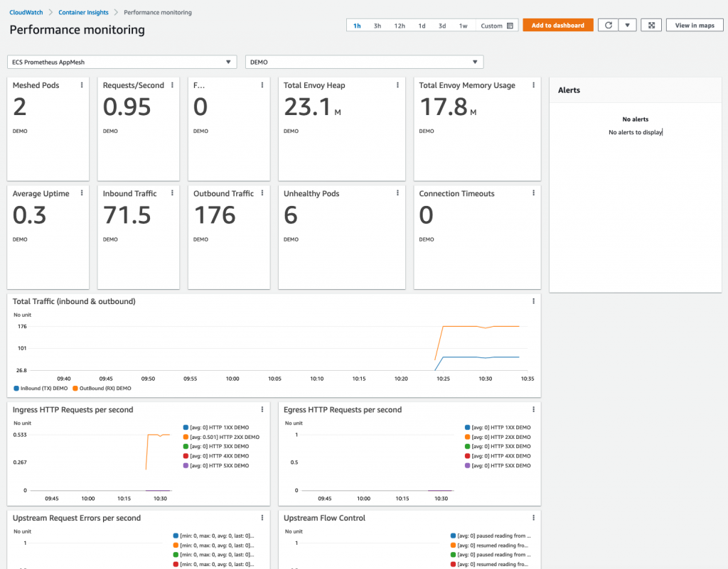Open the refresh interval dropdown arrow
The image size is (728, 569).
[x=626, y=26]
